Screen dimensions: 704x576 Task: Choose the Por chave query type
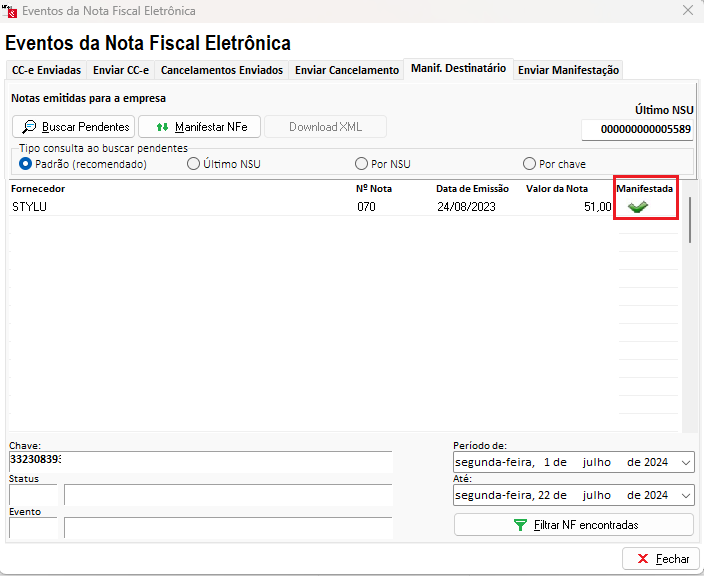[x=530, y=164]
